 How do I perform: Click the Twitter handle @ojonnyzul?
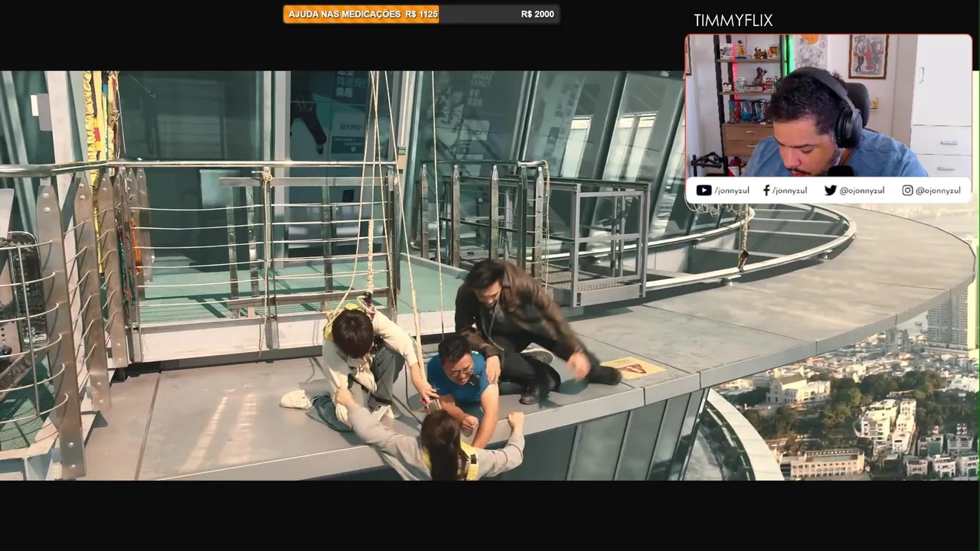coord(862,191)
